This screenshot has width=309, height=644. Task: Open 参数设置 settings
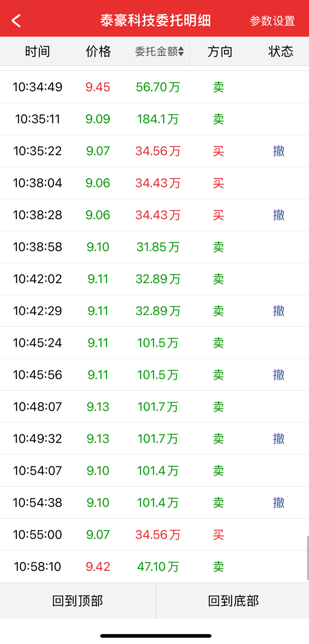272,21
